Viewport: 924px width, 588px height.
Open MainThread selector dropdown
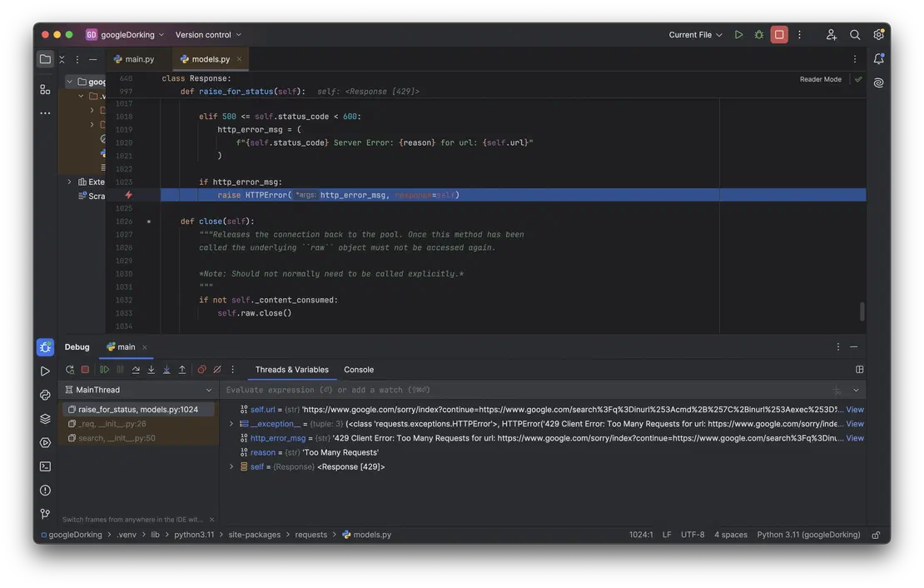[138, 390]
